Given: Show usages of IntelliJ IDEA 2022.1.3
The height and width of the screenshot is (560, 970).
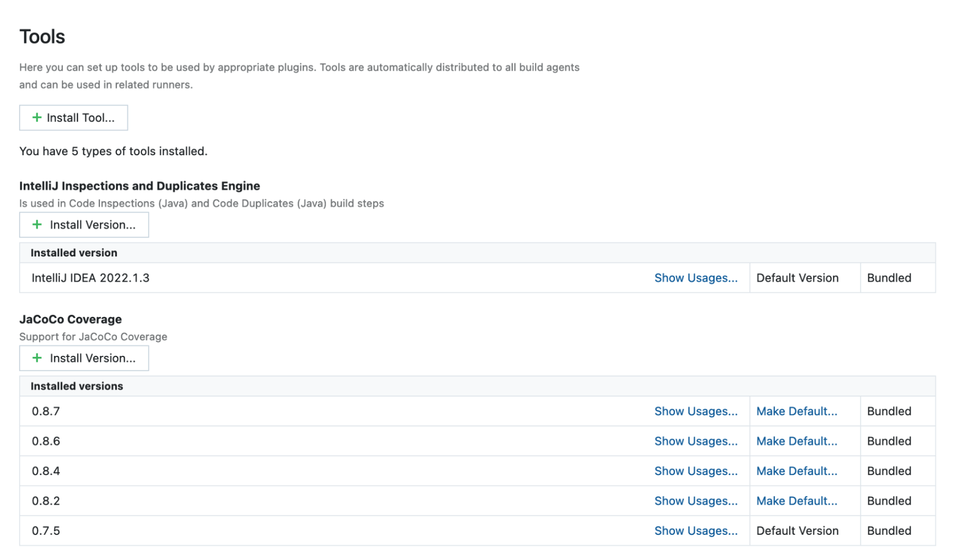Looking at the screenshot, I should pos(695,278).
